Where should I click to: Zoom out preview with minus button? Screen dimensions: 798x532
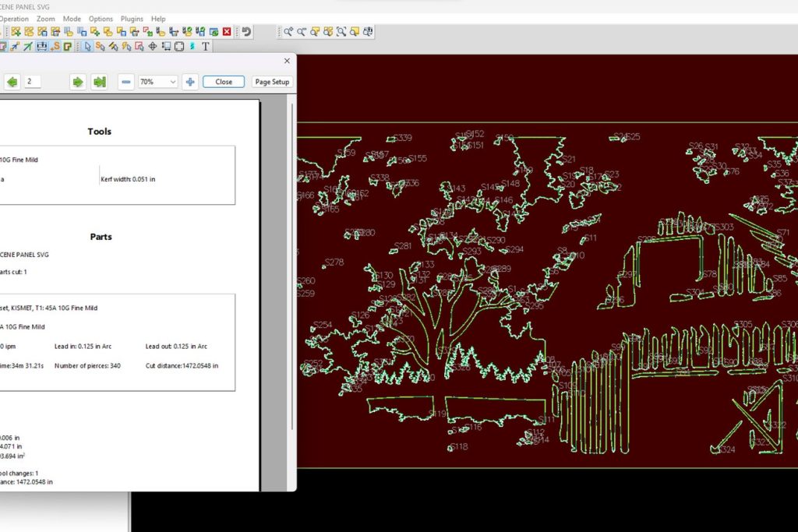[x=126, y=82]
